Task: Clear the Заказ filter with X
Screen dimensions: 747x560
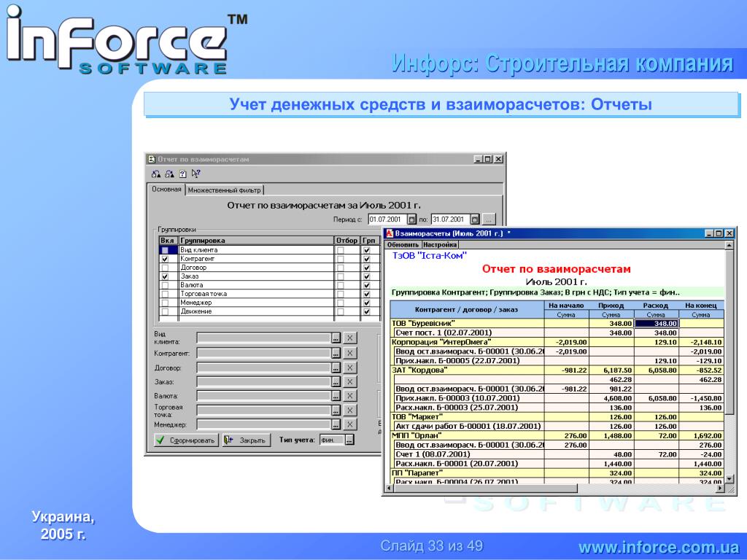Action: coord(349,382)
